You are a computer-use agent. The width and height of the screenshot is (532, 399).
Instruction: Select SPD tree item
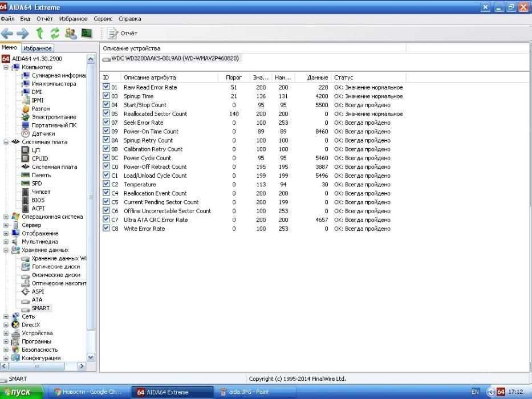pyautogui.click(x=32, y=183)
